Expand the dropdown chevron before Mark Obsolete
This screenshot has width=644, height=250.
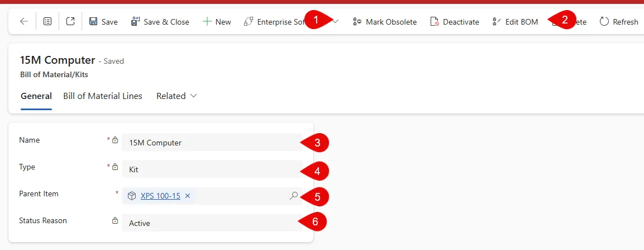tap(336, 22)
